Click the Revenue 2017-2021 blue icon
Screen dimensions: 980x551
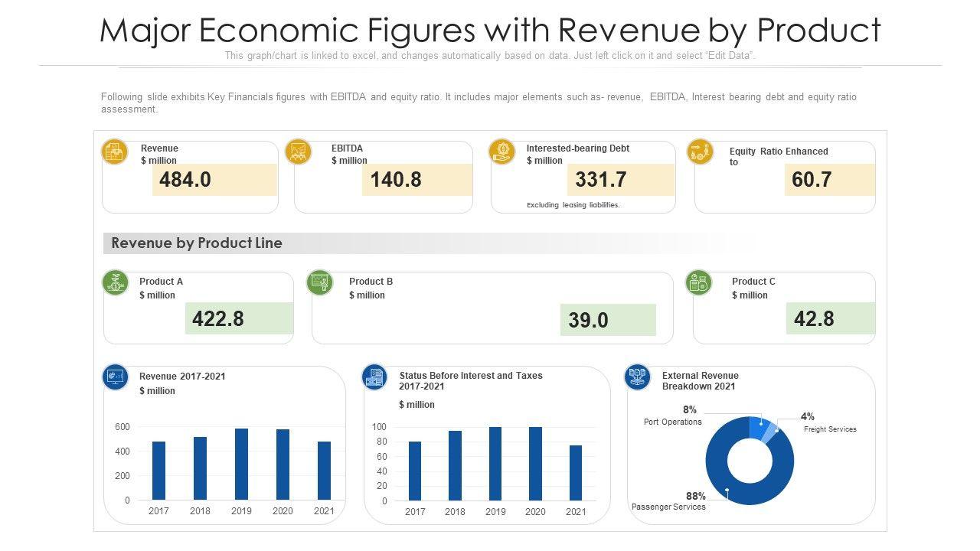point(116,377)
